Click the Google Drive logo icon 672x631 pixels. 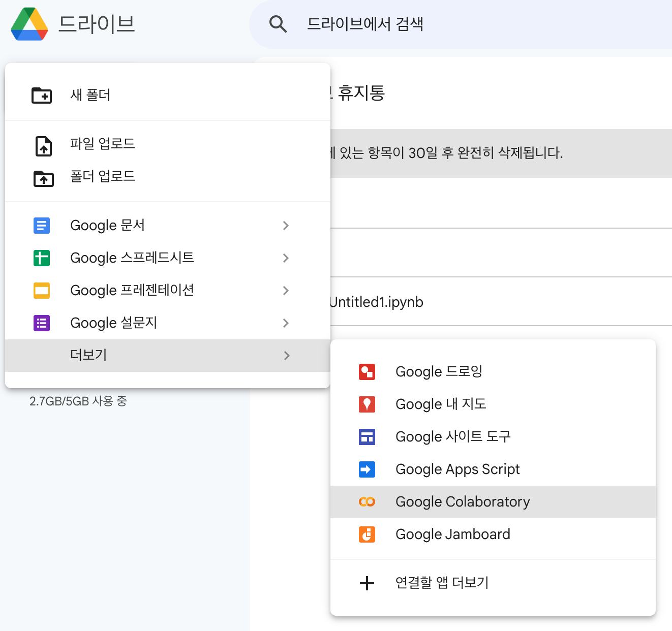[29, 24]
